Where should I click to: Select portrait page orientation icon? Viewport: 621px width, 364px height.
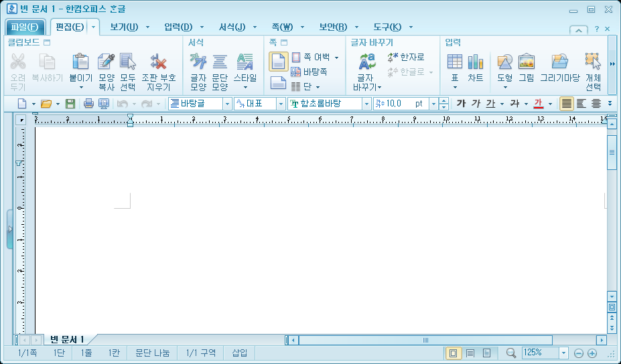click(279, 62)
